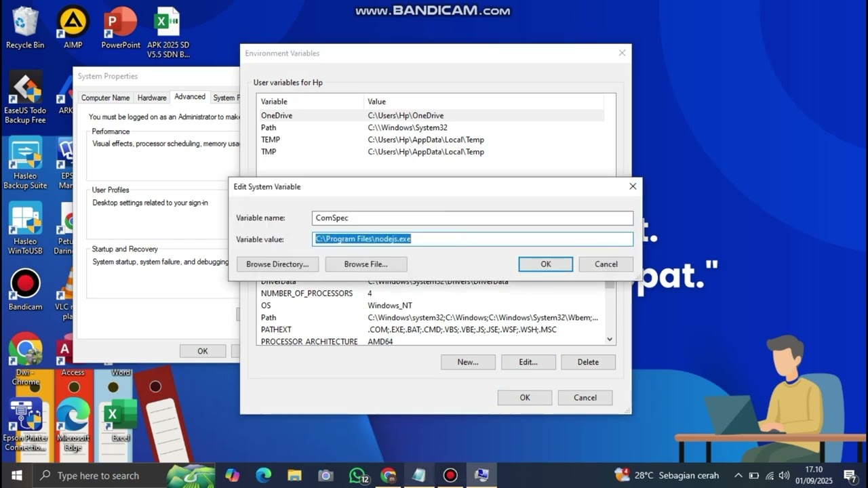Open the volume control in the tray
The image size is (868, 488).
tap(784, 475)
